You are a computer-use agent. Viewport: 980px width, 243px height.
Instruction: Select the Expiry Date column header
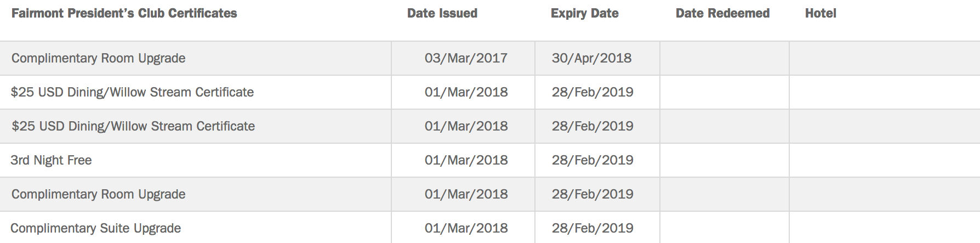[x=584, y=13]
